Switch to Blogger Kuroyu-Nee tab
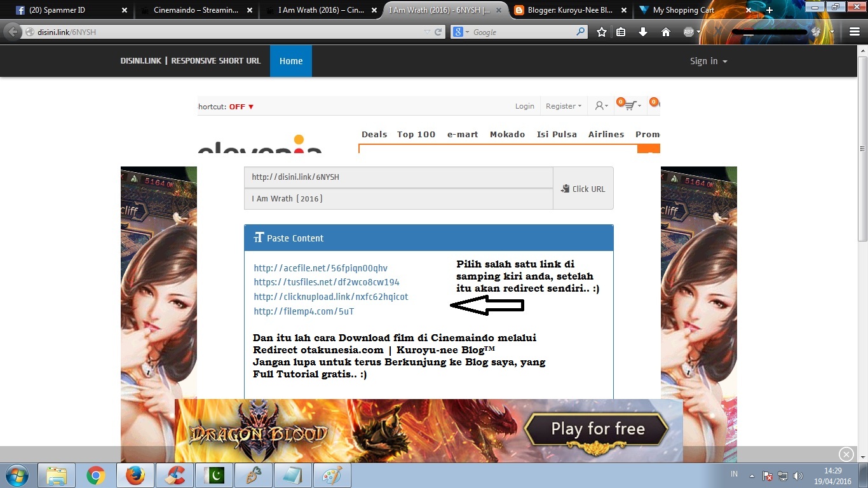This screenshot has height=488, width=868. tap(570, 10)
